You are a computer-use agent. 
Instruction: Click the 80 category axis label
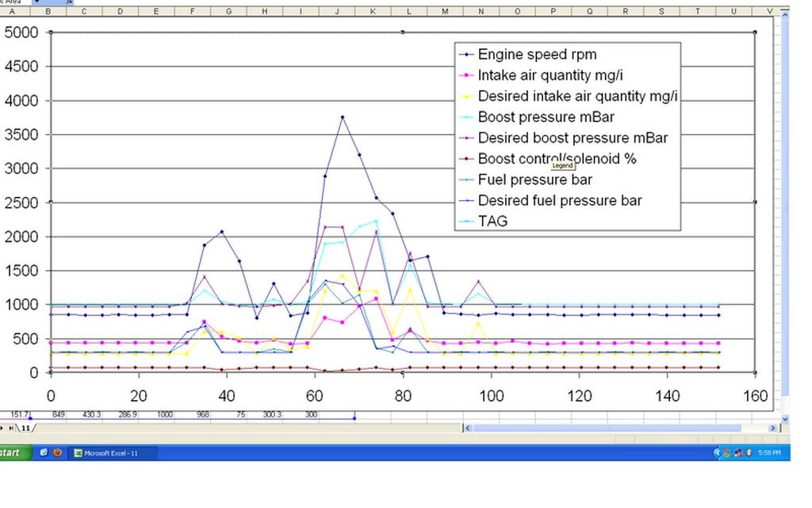[403, 397]
